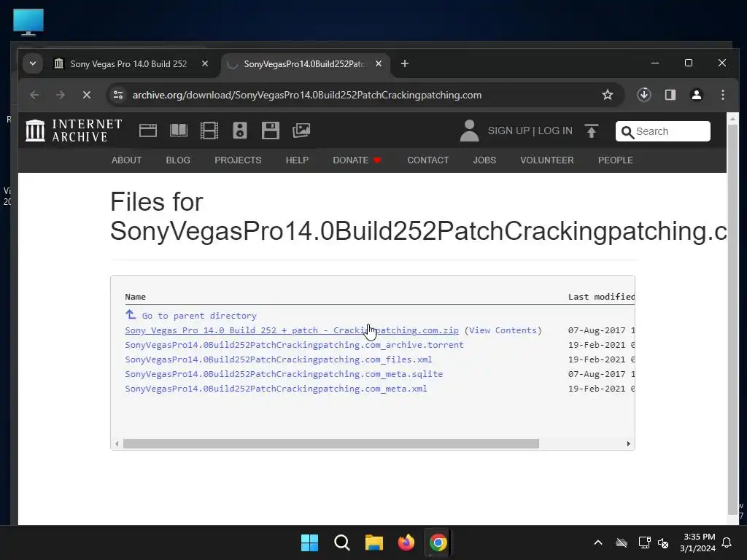Open the _meta.sqlite link
Image resolution: width=747 pixels, height=560 pixels.
coord(284,374)
